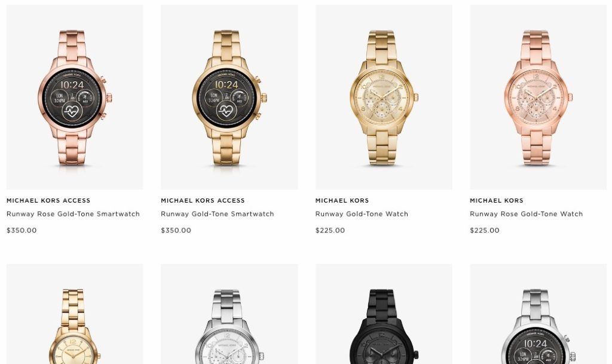Click the $225.00 price of Runway Gold-Tone Watch
612x364 pixels.
coord(330,230)
